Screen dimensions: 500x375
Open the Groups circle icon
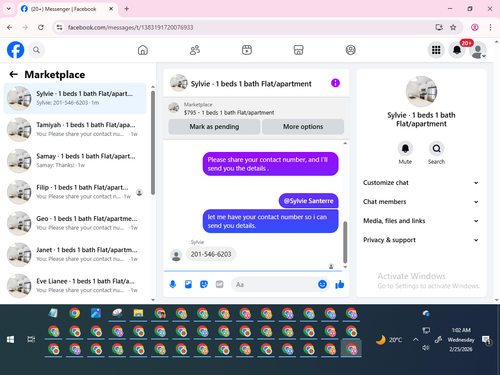pos(350,50)
